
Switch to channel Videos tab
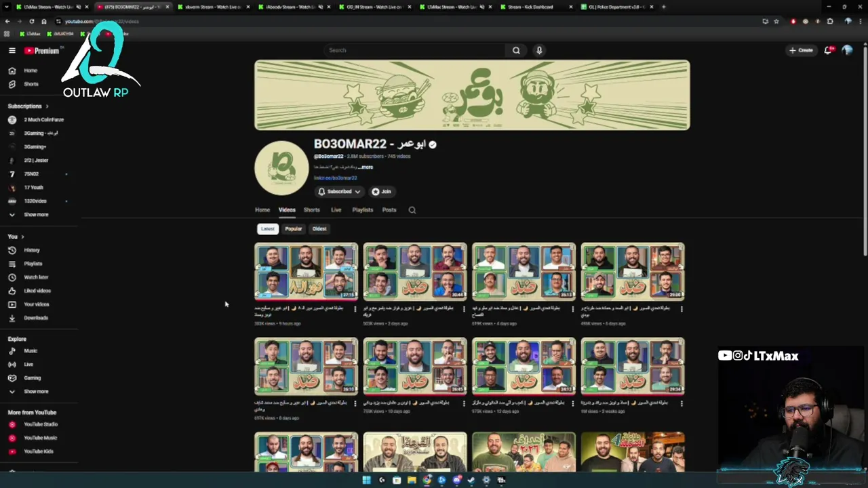coord(287,210)
